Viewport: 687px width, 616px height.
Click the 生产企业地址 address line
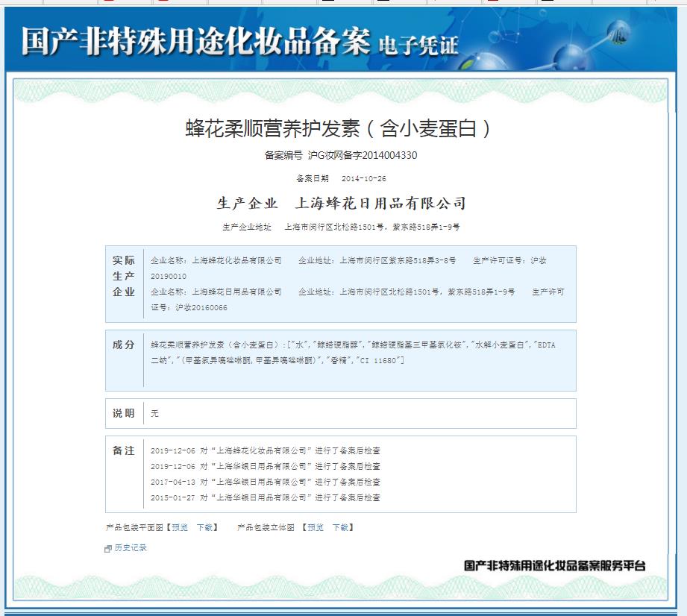coord(340,227)
